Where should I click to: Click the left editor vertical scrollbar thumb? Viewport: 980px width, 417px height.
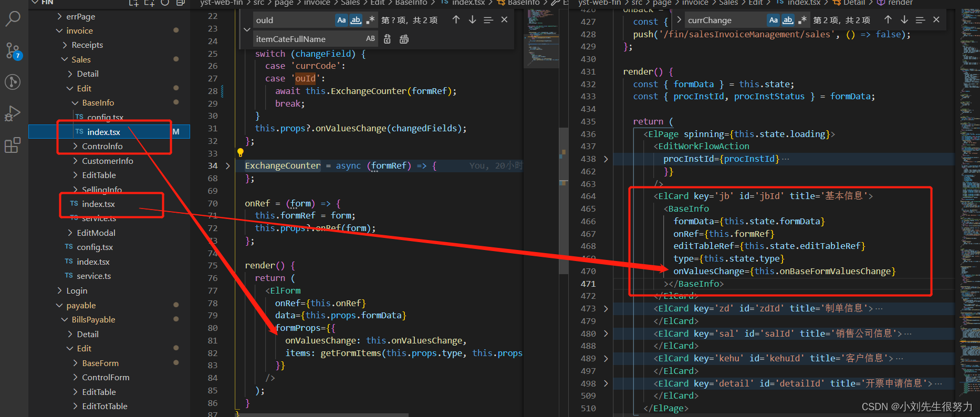click(x=564, y=201)
